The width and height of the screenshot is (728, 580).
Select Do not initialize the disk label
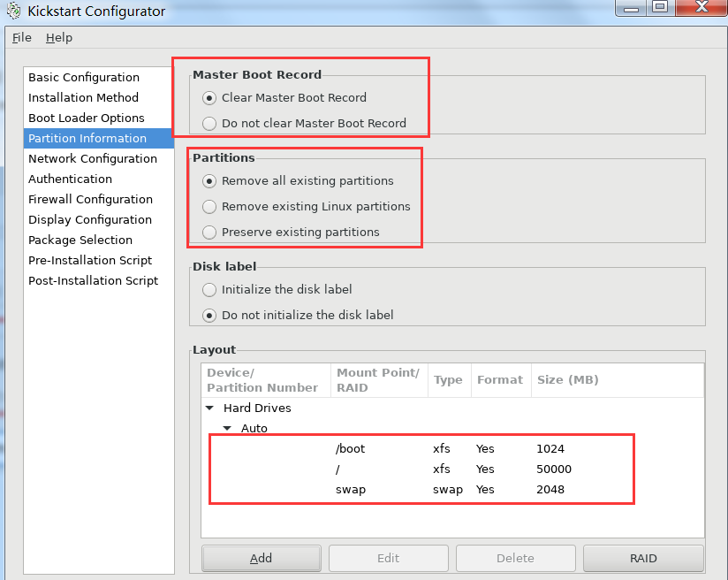[209, 316]
